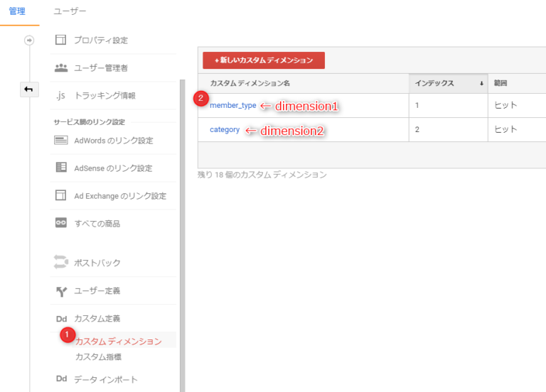Open the データ インポート item

click(x=106, y=379)
